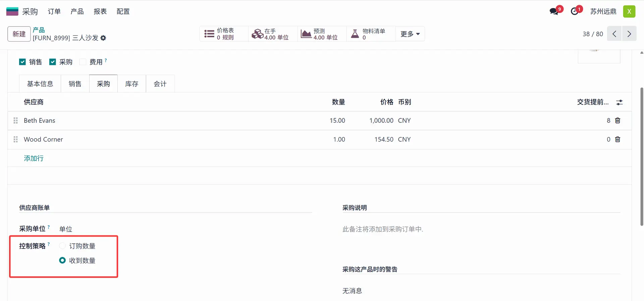Image resolution: width=644 pixels, height=301 pixels.
Task: Expand the 更多 dropdown
Action: tap(410, 34)
